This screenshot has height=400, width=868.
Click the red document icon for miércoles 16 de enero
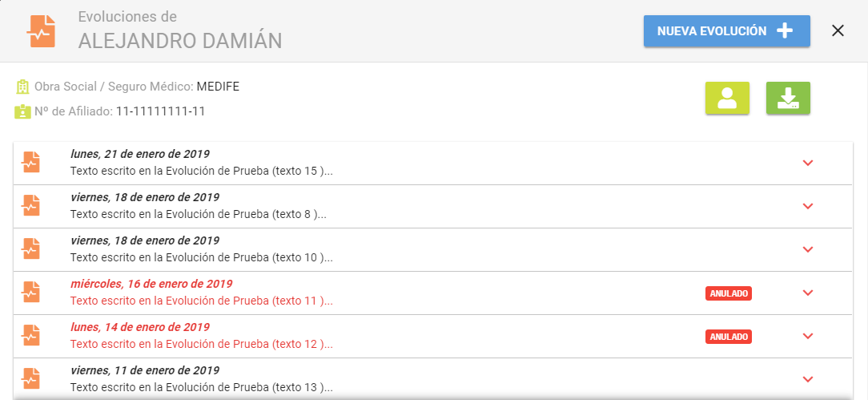coord(30,293)
